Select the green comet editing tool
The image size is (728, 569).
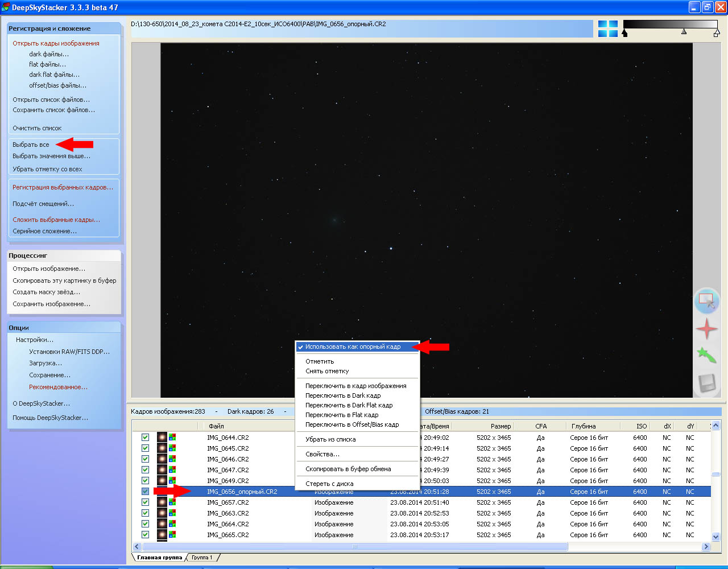706,356
